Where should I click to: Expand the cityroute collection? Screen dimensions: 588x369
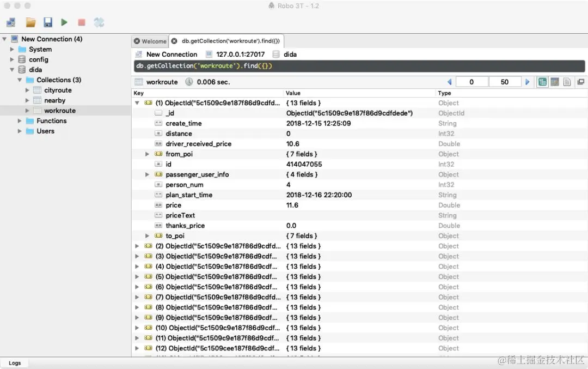[27, 90]
